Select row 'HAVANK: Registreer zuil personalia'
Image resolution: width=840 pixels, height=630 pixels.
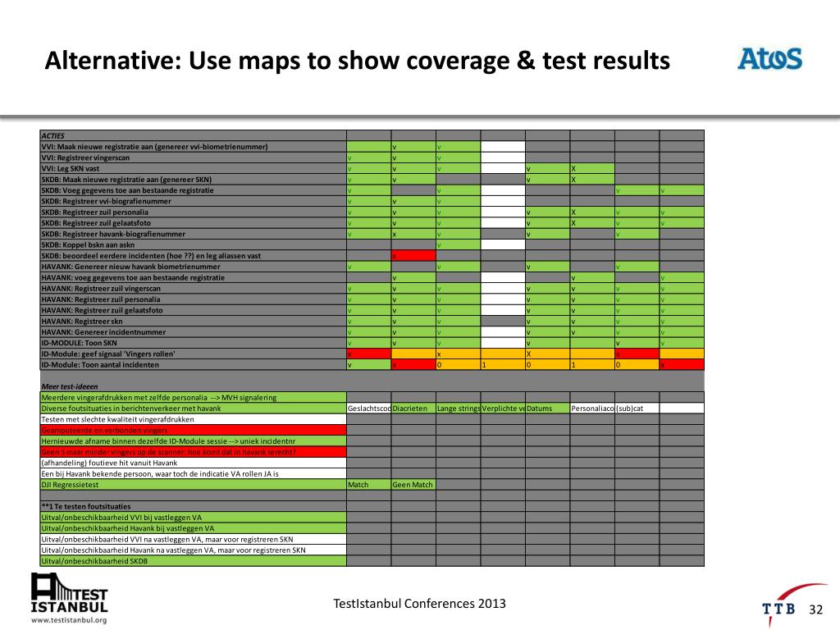pyautogui.click(x=194, y=299)
